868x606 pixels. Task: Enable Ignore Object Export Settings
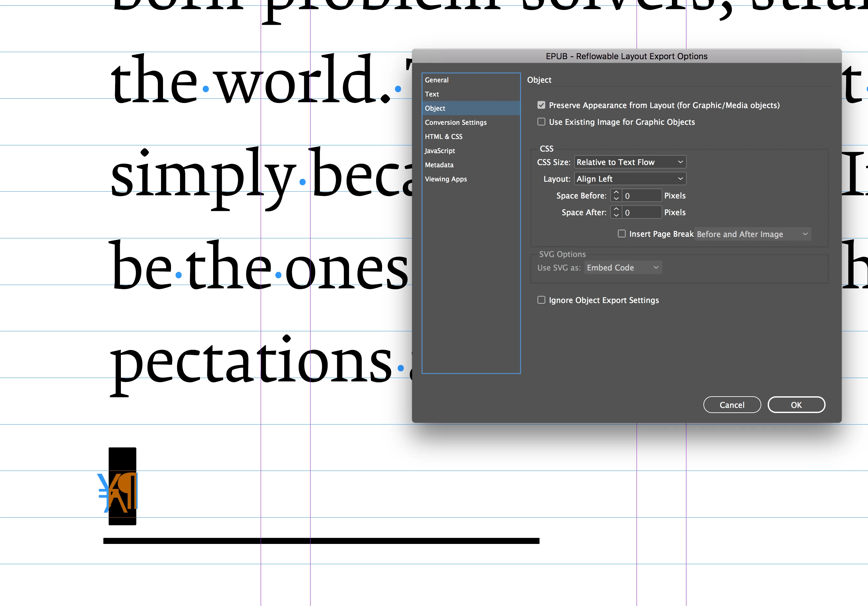(x=541, y=300)
